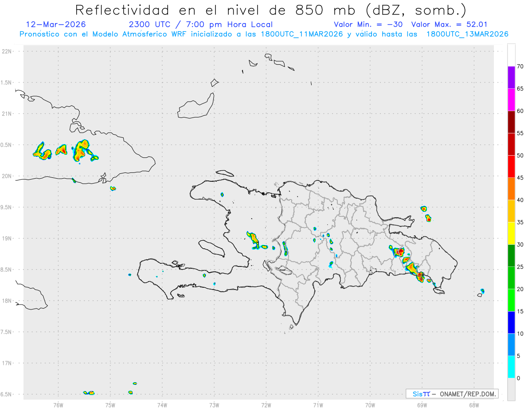The height and width of the screenshot is (411, 532).
Task: Click the color scale value '0'
Action: point(518,378)
